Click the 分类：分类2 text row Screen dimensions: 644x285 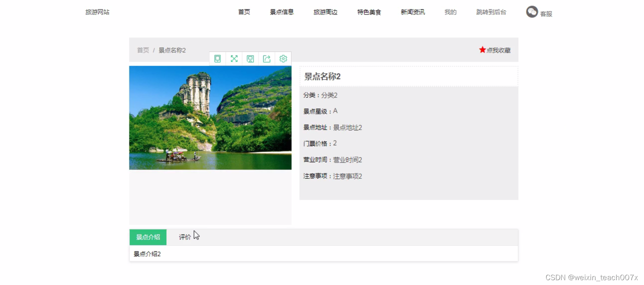click(x=320, y=95)
